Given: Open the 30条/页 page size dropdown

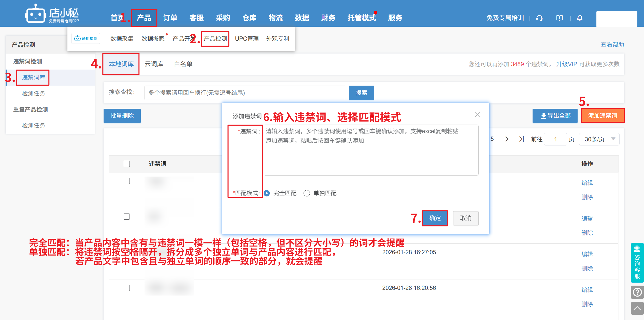Looking at the screenshot, I should tap(599, 139).
